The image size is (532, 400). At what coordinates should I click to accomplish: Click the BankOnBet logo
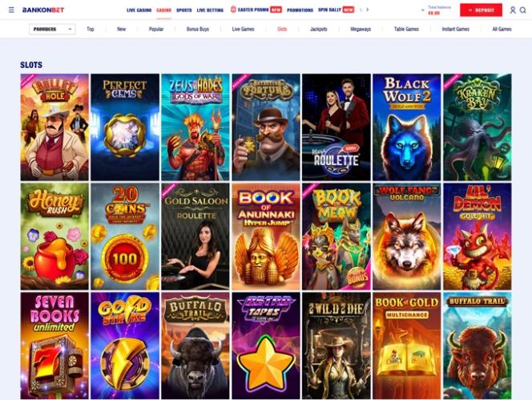(43, 10)
